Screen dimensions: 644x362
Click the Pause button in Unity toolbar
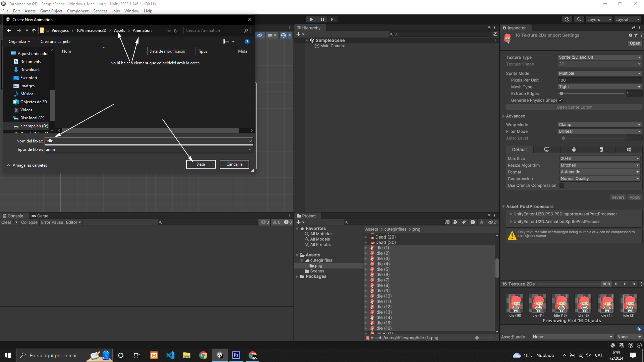coord(322,19)
